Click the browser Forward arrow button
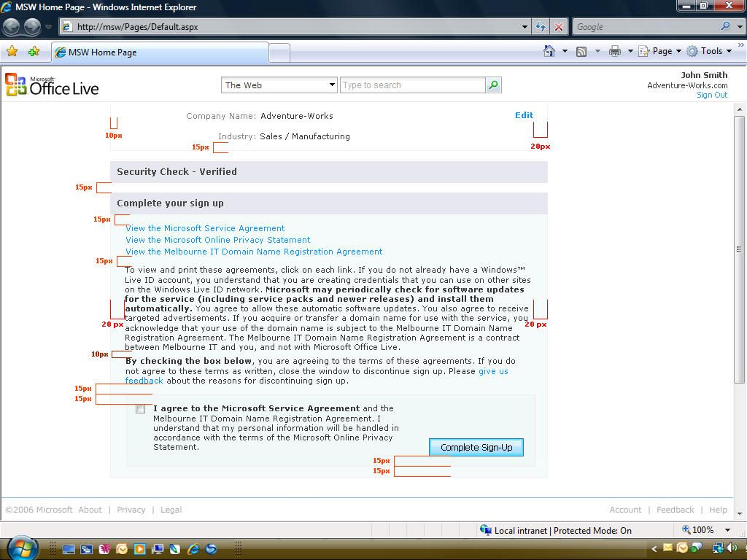This screenshot has width=747, height=560. point(32,27)
